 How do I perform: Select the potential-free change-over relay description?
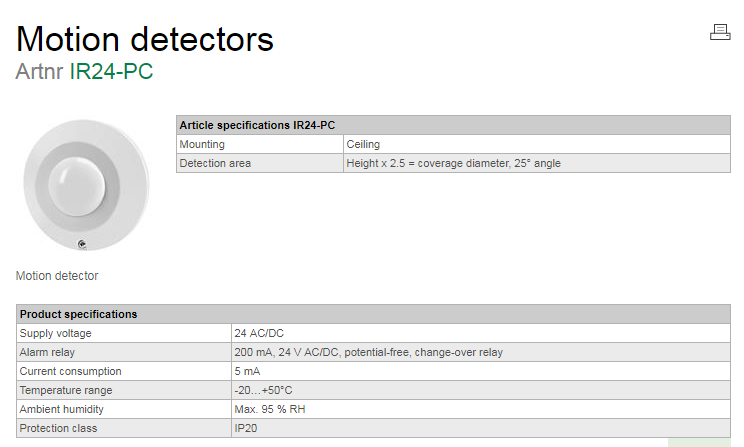(368, 352)
